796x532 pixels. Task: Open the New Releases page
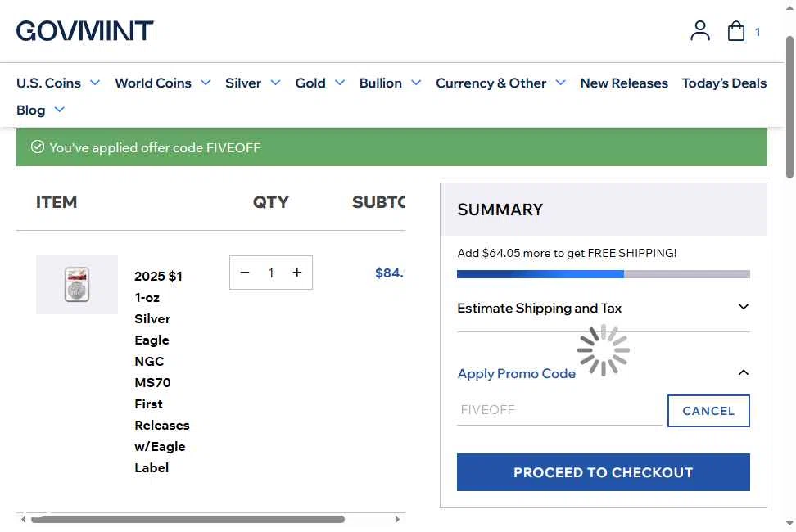point(624,83)
